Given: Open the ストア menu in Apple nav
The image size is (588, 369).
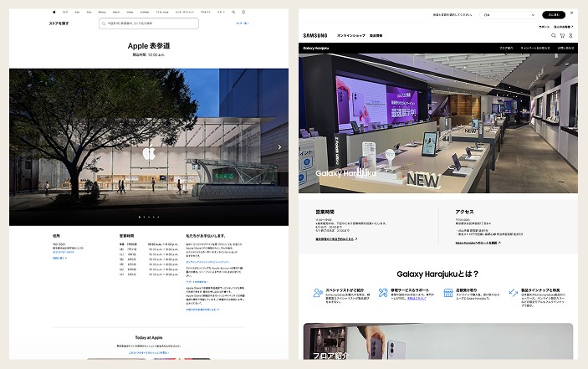Looking at the screenshot, I should coord(65,12).
